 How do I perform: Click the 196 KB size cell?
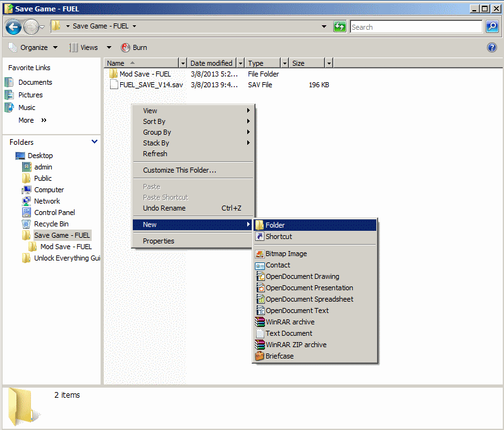pos(319,85)
